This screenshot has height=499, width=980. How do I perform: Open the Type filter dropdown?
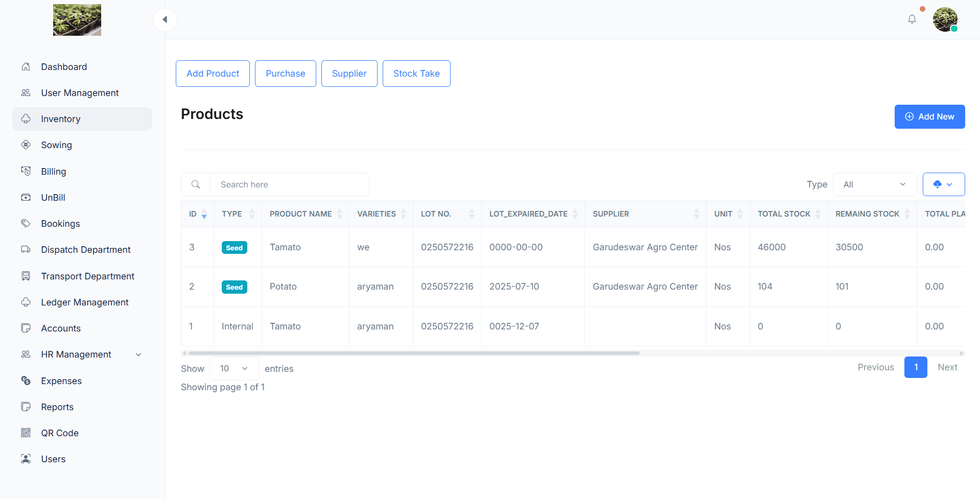point(874,184)
